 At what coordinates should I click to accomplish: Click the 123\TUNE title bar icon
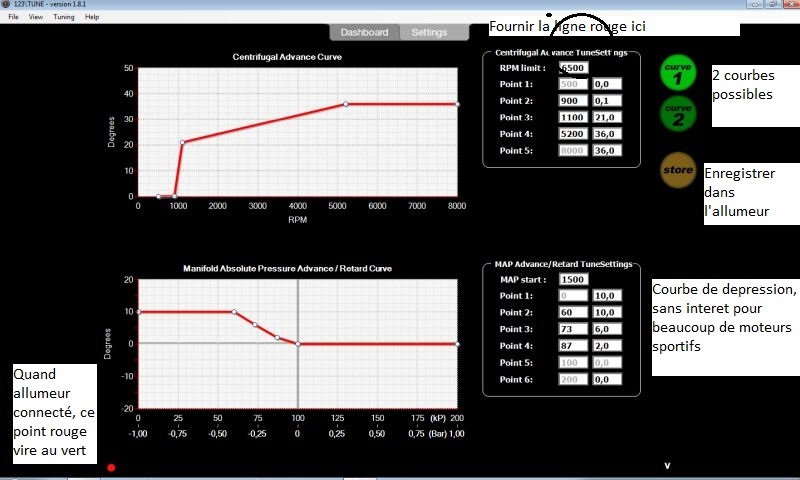click(x=7, y=5)
